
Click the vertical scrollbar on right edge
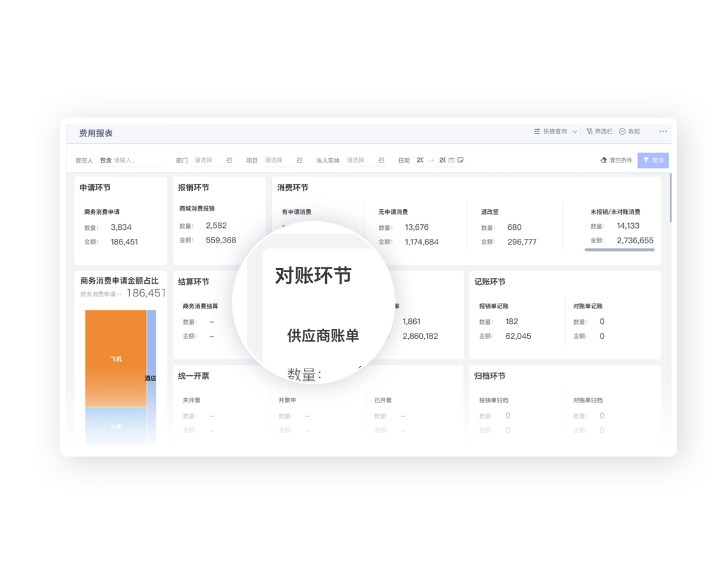[x=670, y=198]
